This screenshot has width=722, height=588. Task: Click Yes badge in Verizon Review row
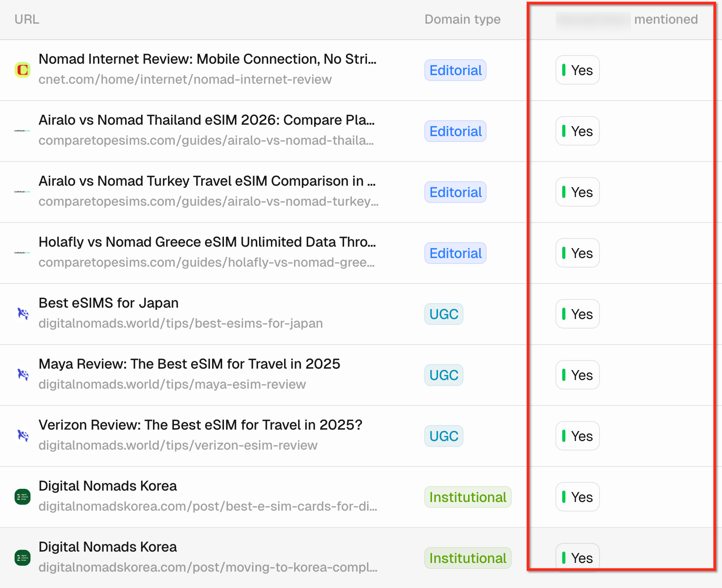[578, 436]
